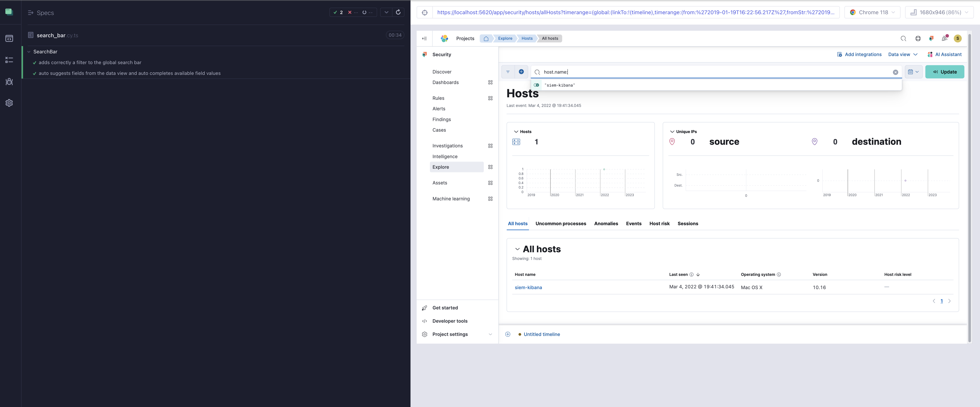Open Rules nested panel icon
The height and width of the screenshot is (407, 980).
click(x=490, y=98)
